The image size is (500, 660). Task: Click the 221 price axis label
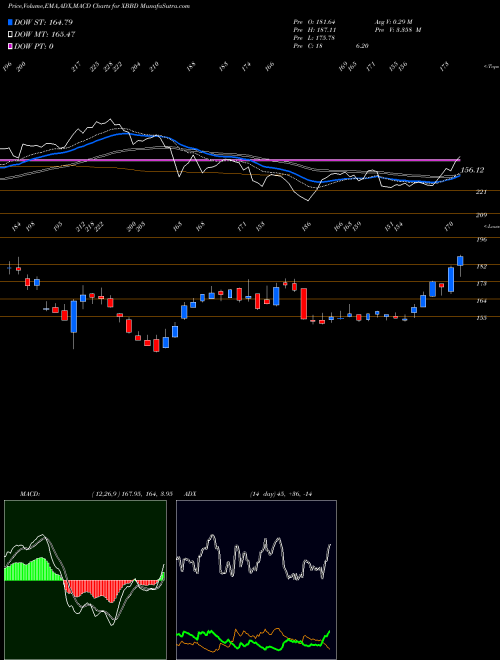tap(481, 192)
